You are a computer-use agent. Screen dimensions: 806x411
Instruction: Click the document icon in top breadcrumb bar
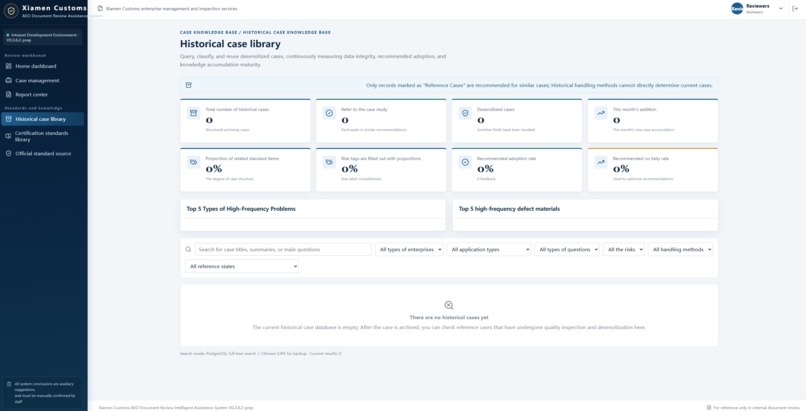click(100, 9)
